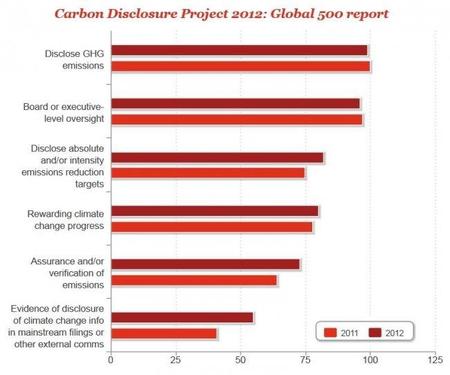Click the 'Disclose GHG emissions' category label

tap(74, 60)
